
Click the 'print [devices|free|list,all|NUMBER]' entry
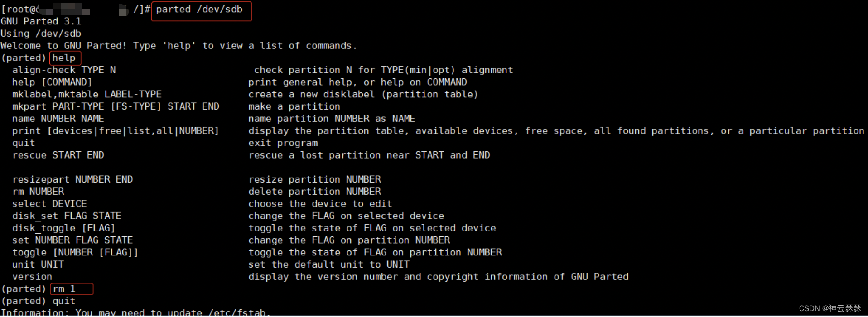116,131
